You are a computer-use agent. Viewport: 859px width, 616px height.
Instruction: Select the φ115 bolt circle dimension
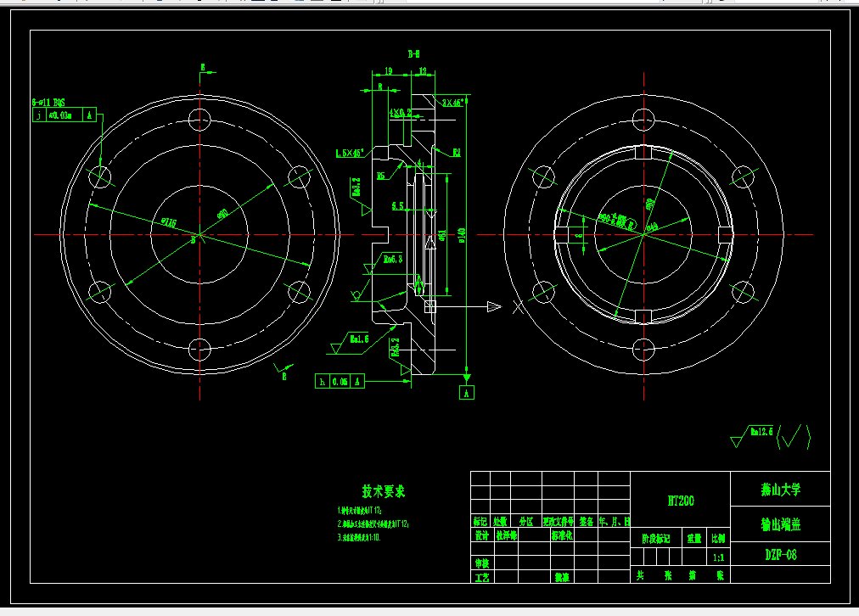pyautogui.click(x=169, y=222)
